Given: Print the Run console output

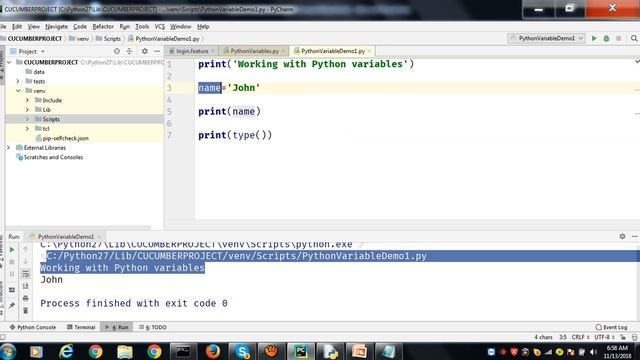Looking at the screenshot, I should pyautogui.click(x=25, y=298).
